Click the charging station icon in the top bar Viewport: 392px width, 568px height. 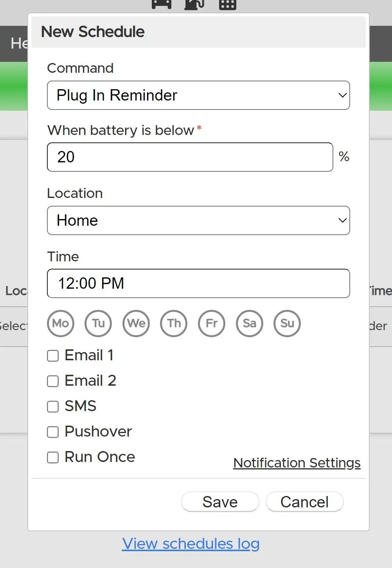point(194,4)
